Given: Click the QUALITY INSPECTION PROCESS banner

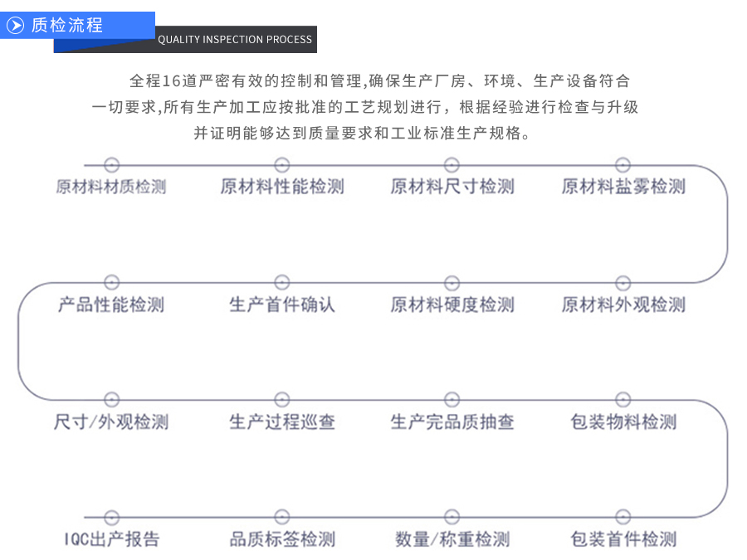Looking at the screenshot, I should (235, 39).
